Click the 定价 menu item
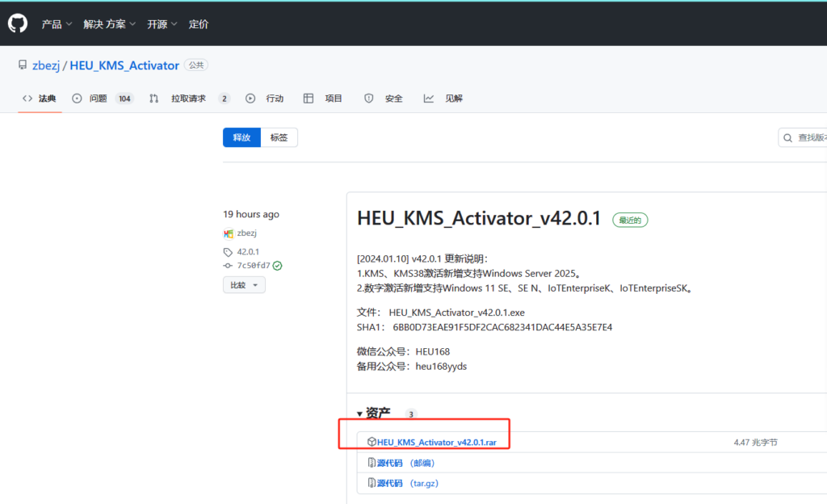Screen dimensions: 827x504 [x=199, y=24]
